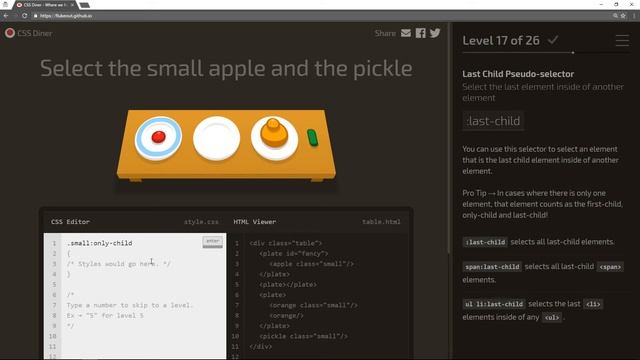Click the '<apple class="small"/>' line

click(x=311, y=264)
